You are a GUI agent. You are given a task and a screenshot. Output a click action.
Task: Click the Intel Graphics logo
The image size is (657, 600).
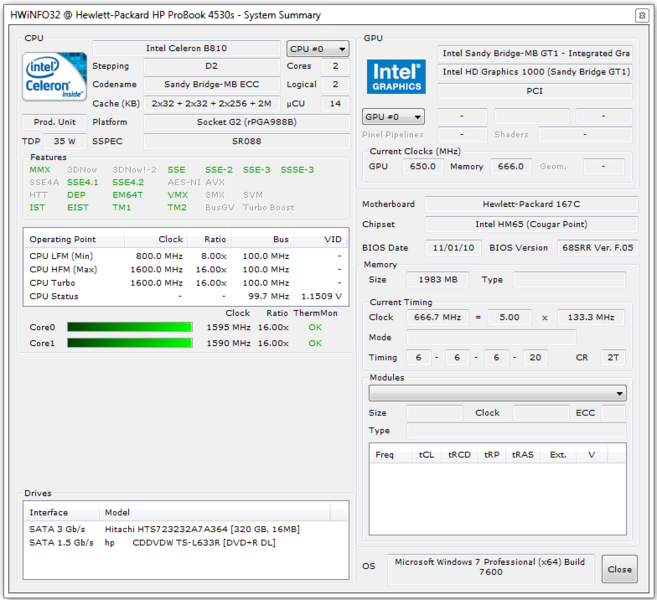[x=396, y=77]
